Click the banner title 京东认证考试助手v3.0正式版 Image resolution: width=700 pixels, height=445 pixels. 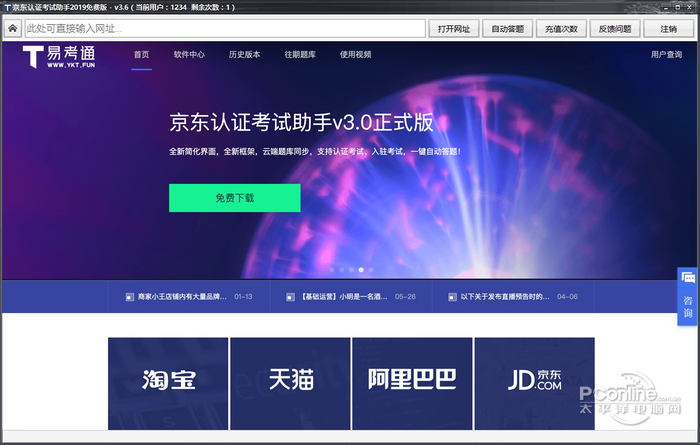pyautogui.click(x=301, y=122)
